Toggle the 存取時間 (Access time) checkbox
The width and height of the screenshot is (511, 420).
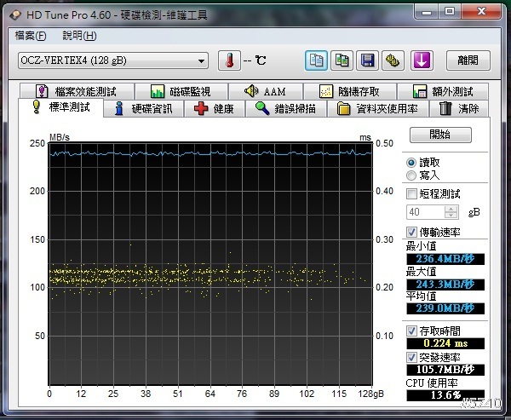tap(413, 331)
